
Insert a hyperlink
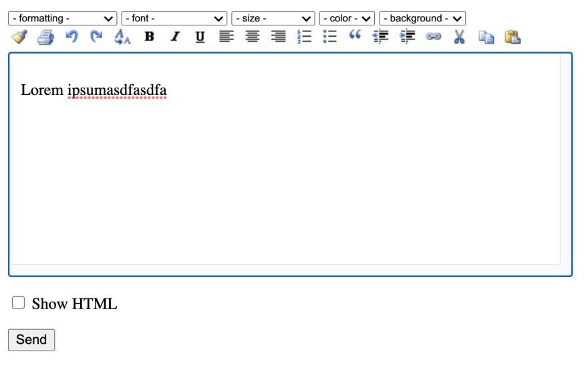click(x=433, y=36)
